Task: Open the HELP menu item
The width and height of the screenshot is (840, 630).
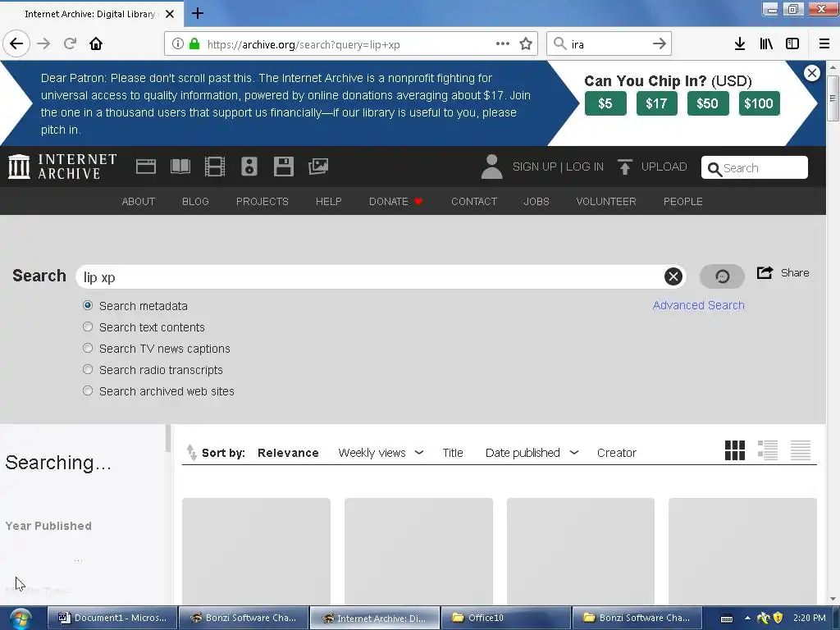Action: click(329, 202)
